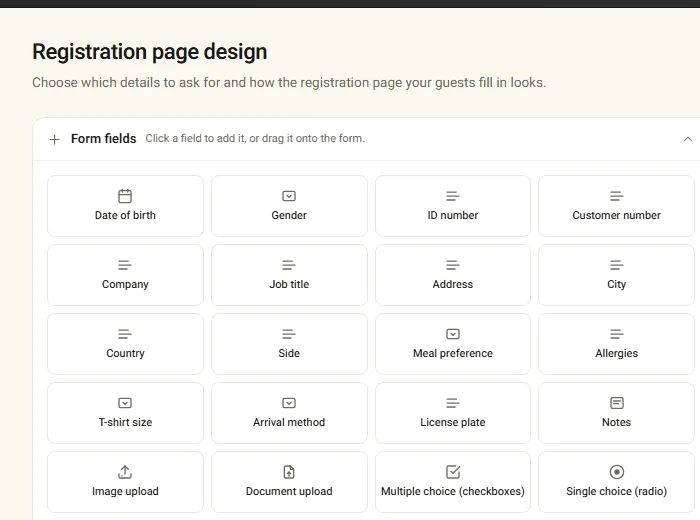Click the text lines icon above Customer number

pyautogui.click(x=617, y=196)
